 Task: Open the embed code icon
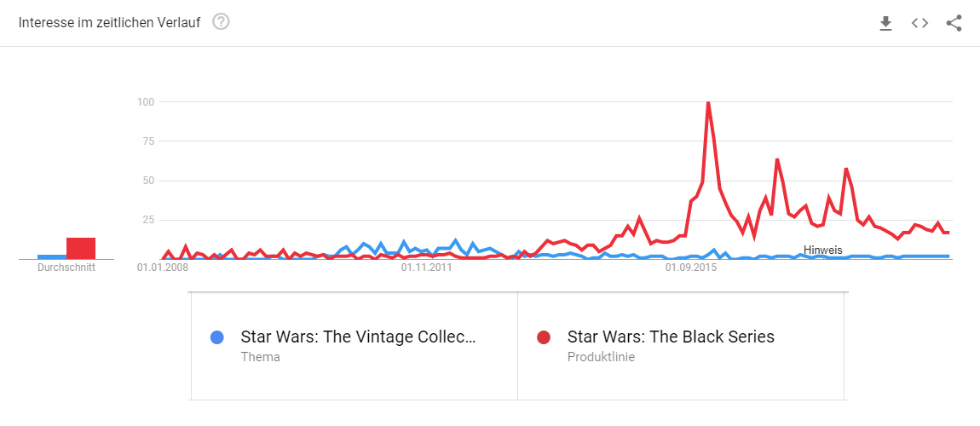(919, 23)
